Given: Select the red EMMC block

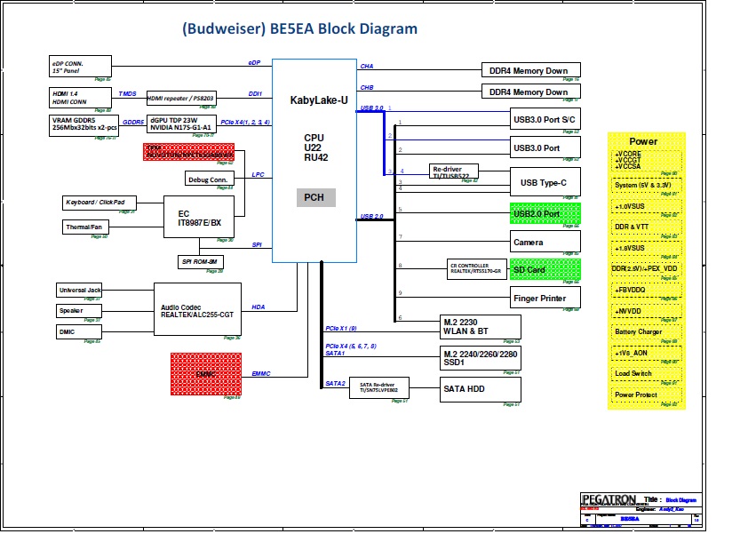Looking at the screenshot, I should pyautogui.click(x=206, y=374).
